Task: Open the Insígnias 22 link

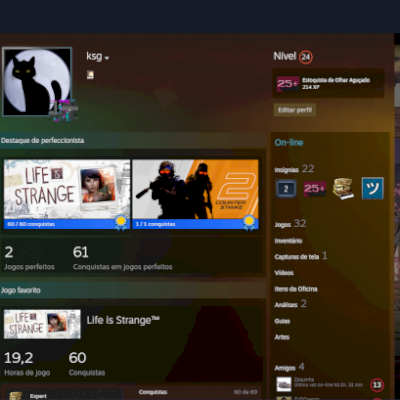Action: coord(294,169)
